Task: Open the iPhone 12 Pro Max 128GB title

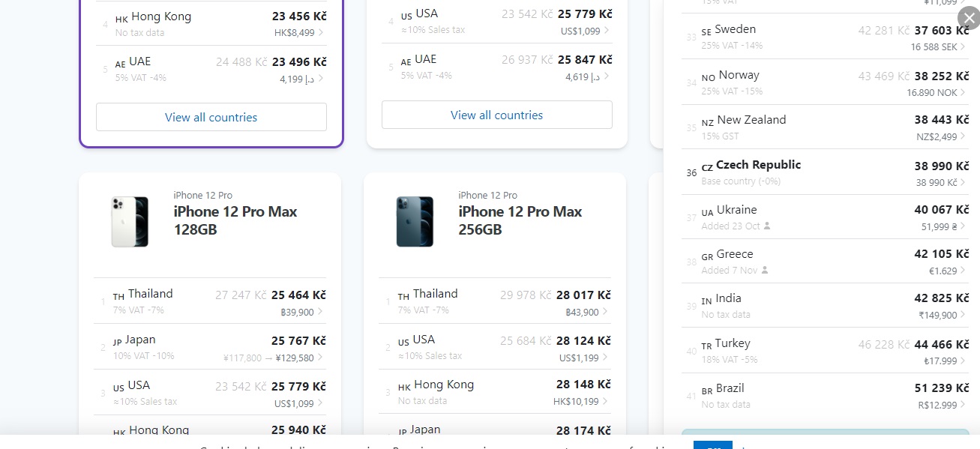Action: point(235,220)
